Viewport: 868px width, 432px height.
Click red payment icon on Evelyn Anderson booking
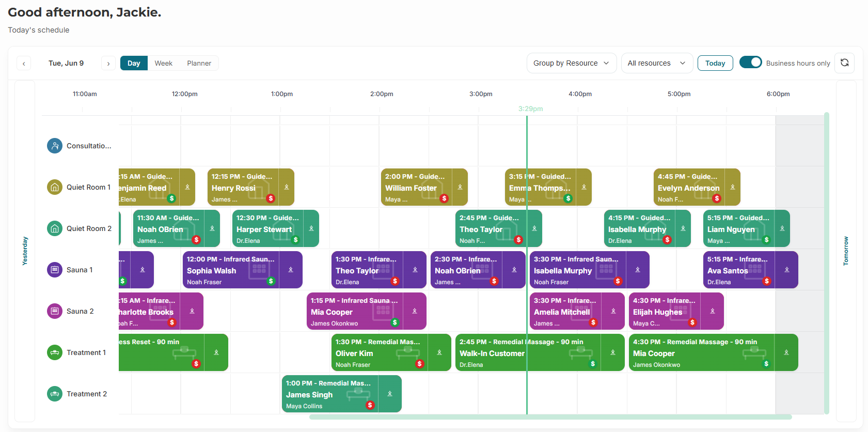pos(717,198)
